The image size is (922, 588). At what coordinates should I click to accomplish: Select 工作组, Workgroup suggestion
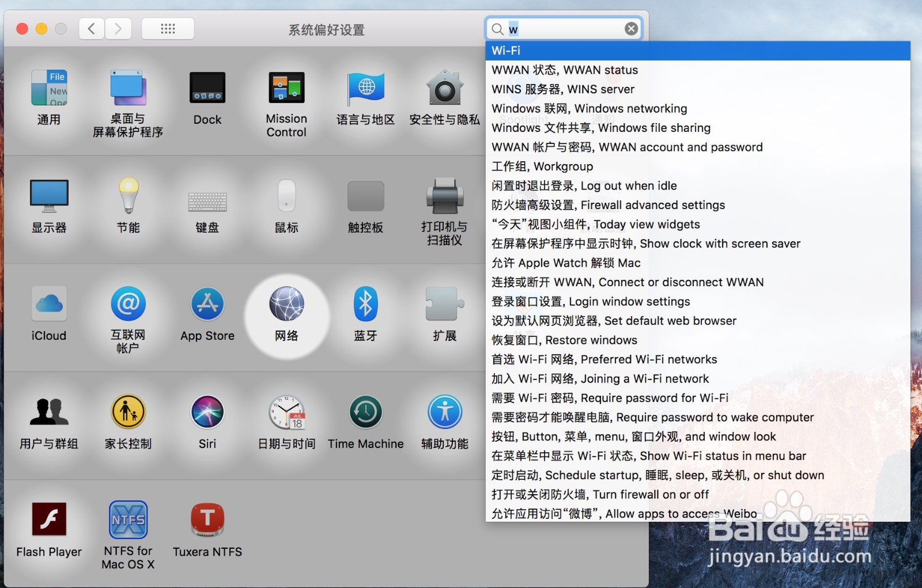[698, 166]
